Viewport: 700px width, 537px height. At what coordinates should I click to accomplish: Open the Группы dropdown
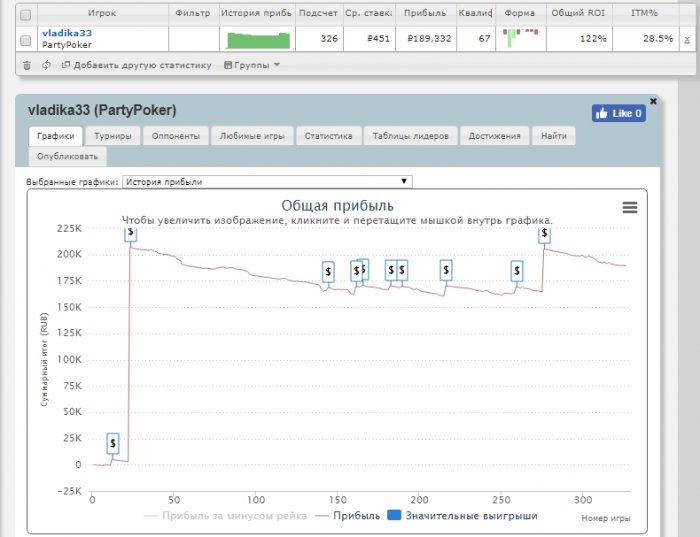252,65
